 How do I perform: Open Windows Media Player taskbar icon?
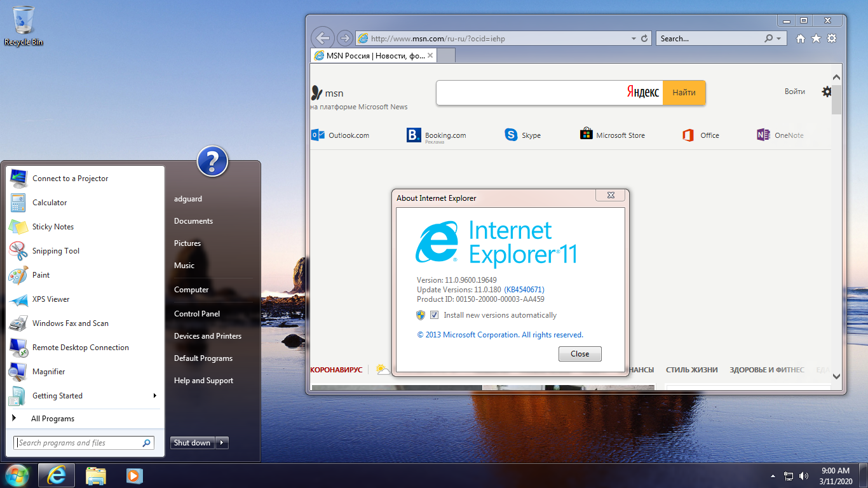[134, 475]
